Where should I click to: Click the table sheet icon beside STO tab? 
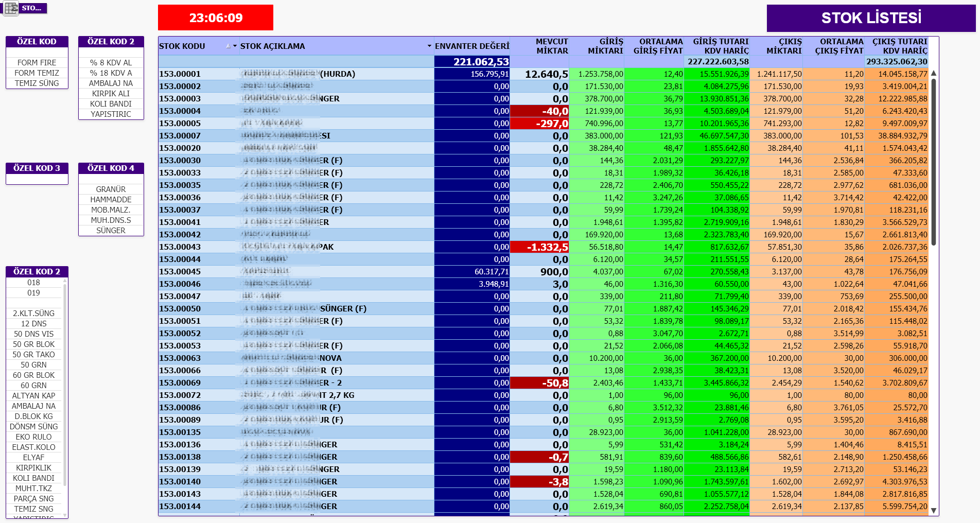click(11, 8)
